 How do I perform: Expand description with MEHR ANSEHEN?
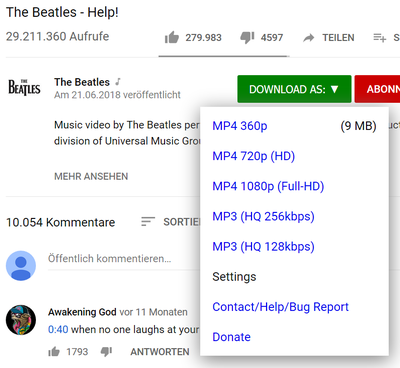pyautogui.click(x=91, y=176)
